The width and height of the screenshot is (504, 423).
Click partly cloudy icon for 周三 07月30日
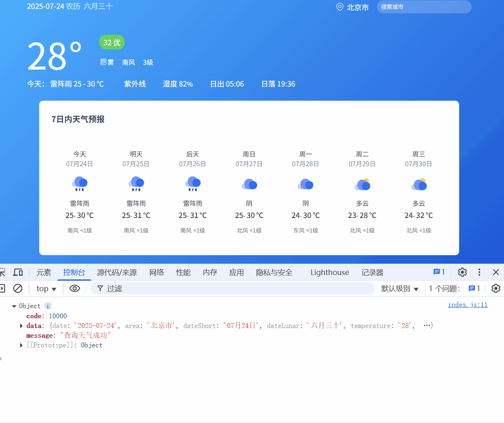419,184
